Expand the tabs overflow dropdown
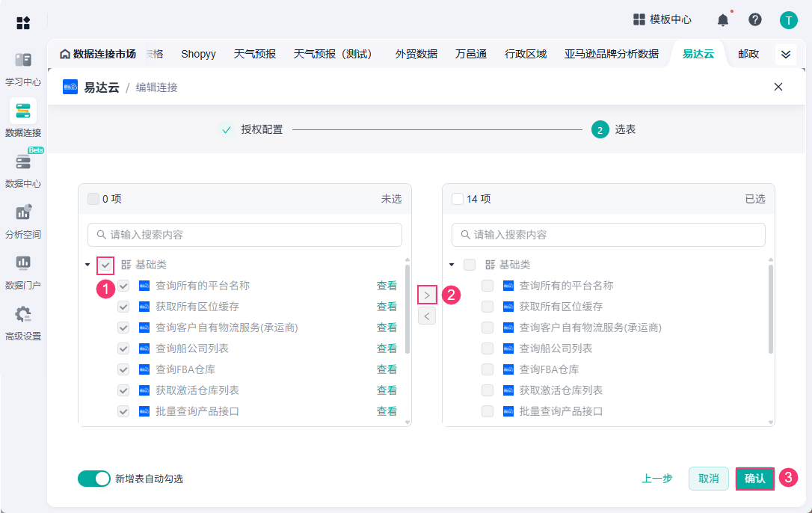 [786, 54]
